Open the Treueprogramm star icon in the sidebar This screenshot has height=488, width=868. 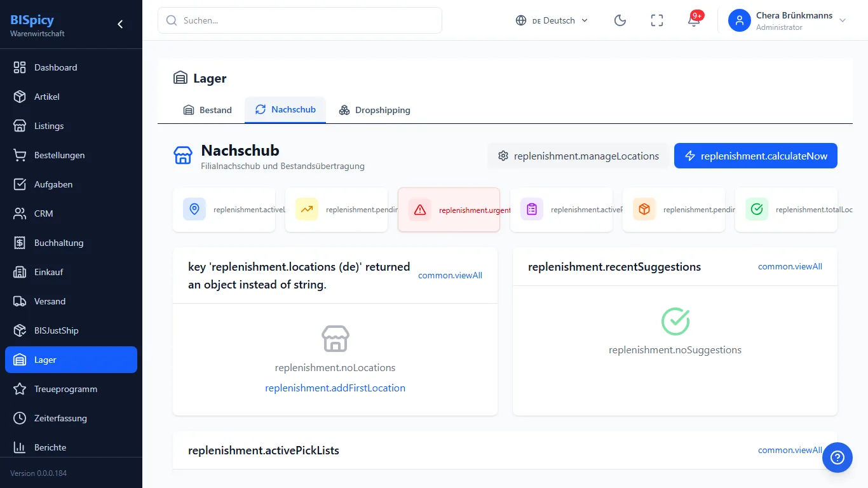[20, 389]
